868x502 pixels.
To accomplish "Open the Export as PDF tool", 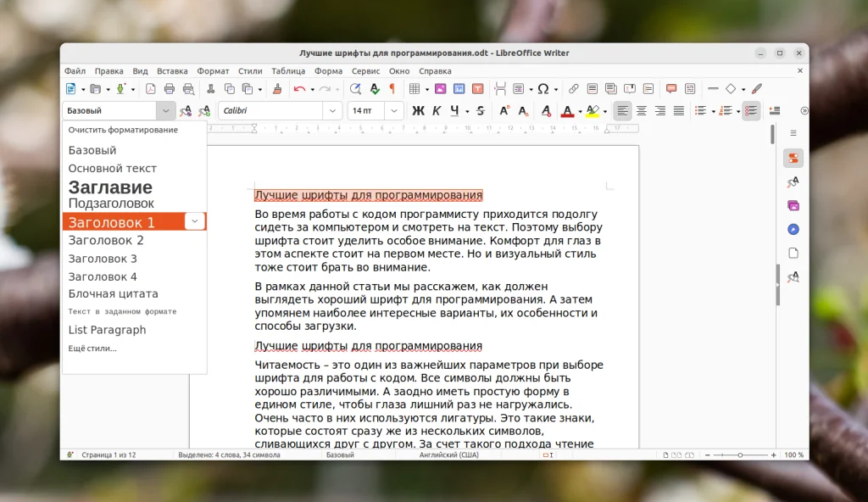I will (x=151, y=89).
